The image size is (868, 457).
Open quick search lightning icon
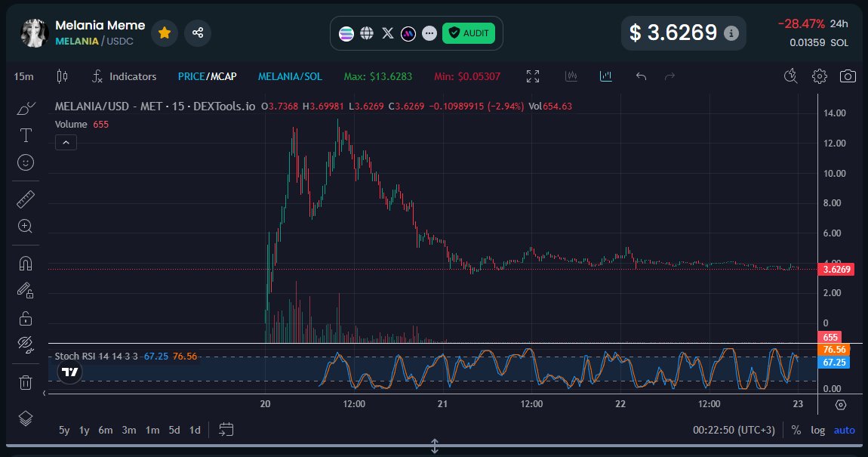[x=790, y=76]
